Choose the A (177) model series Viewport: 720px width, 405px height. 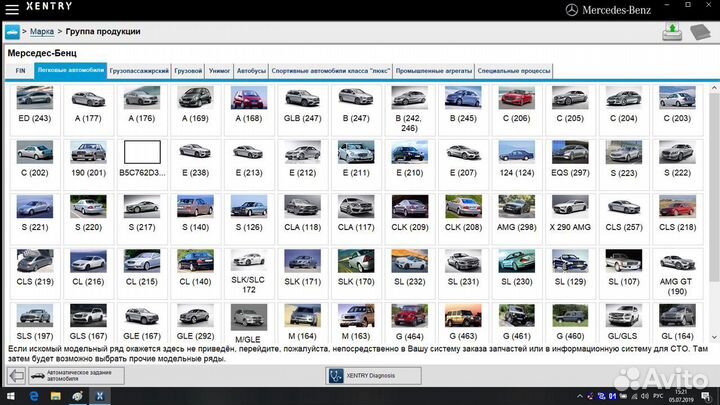(x=88, y=110)
